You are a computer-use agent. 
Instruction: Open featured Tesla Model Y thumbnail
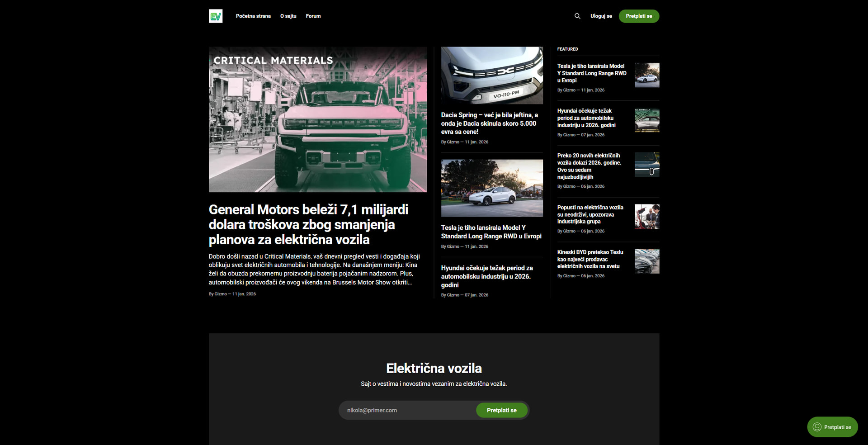[646, 75]
